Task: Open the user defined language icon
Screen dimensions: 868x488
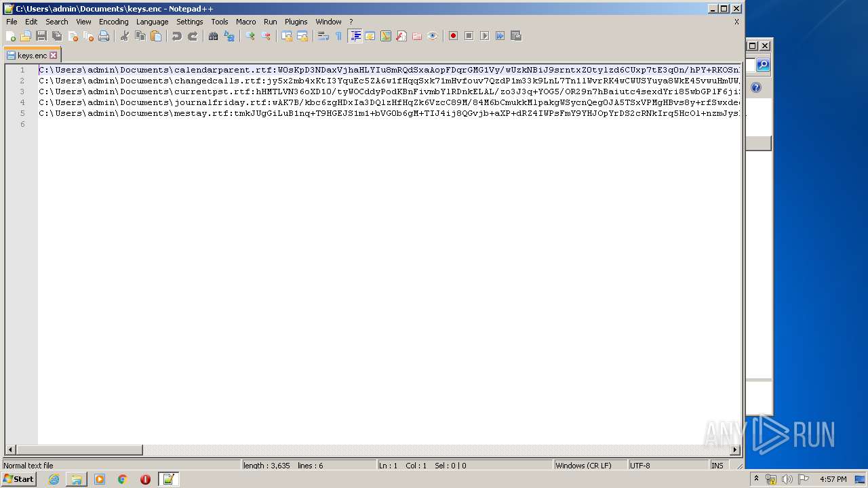Action: pyautogui.click(x=370, y=36)
